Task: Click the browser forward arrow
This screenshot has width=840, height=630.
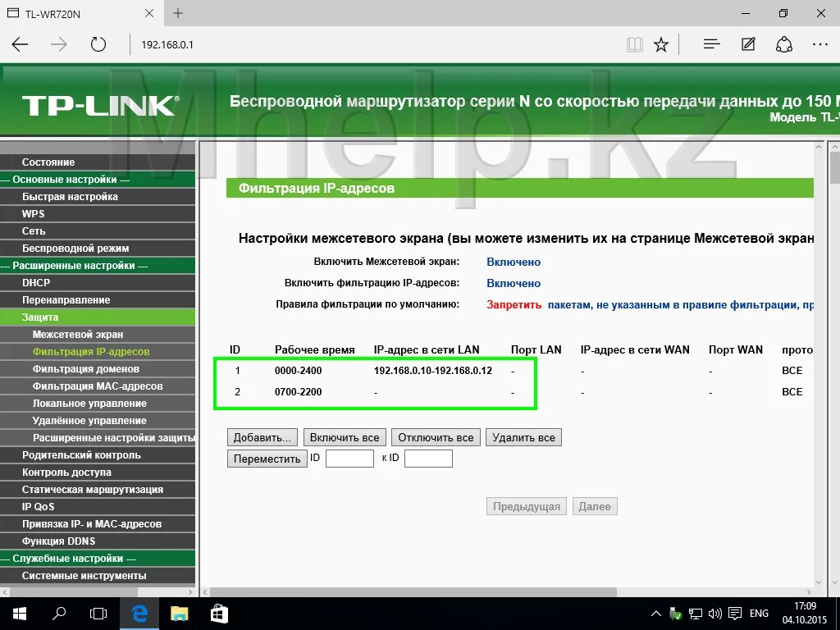Action: (58, 44)
